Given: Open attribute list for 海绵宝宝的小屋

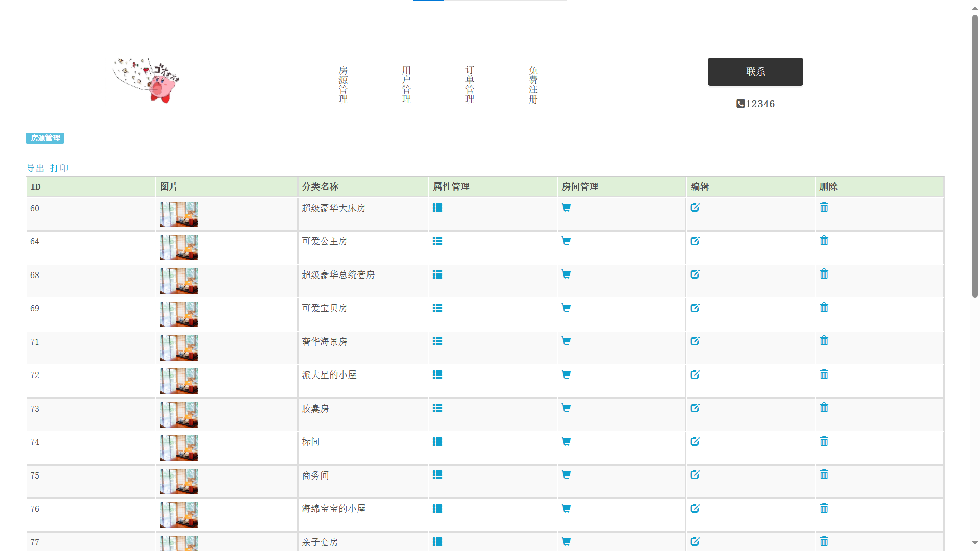Looking at the screenshot, I should pos(437,509).
